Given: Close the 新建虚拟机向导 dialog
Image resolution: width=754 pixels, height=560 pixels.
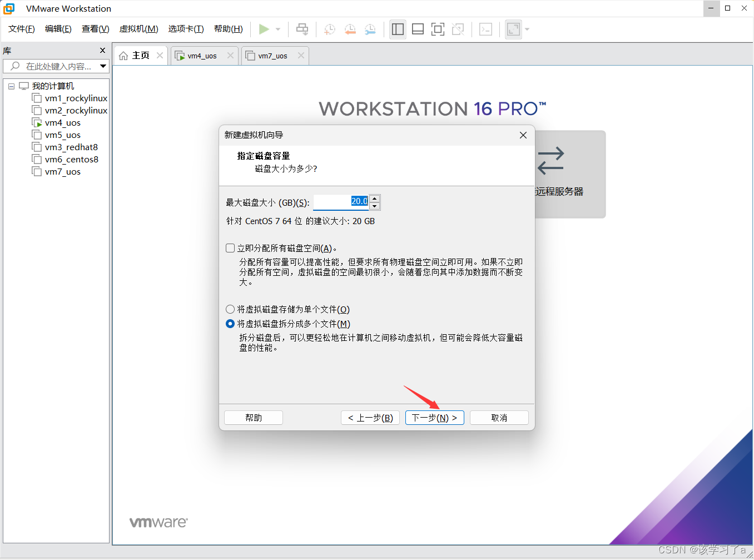Looking at the screenshot, I should 523,135.
